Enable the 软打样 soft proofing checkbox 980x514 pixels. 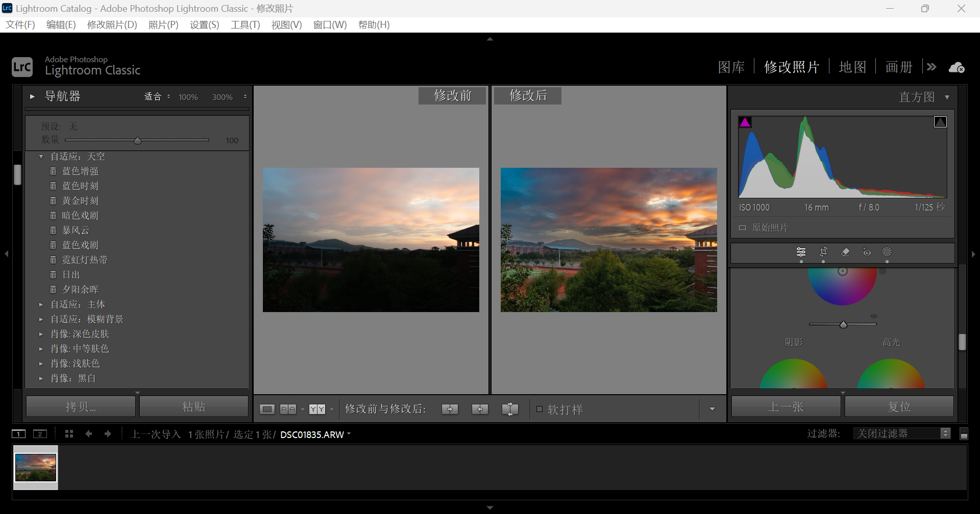540,409
